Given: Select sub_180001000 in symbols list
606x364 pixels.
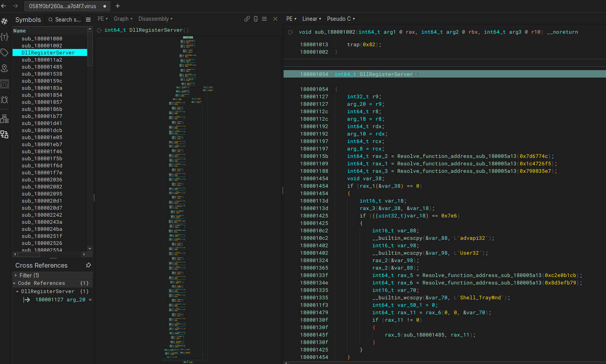Looking at the screenshot, I should click(42, 39).
